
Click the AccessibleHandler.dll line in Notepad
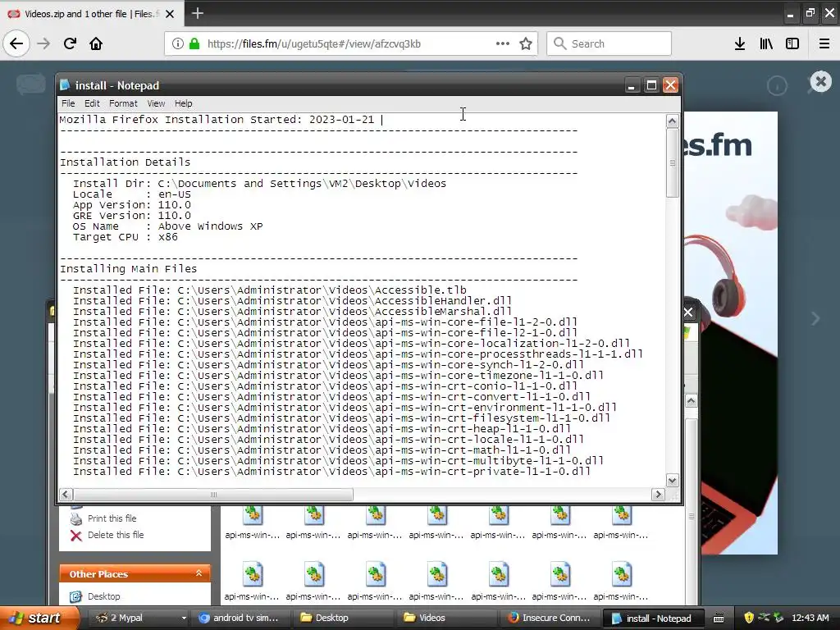[293, 300]
